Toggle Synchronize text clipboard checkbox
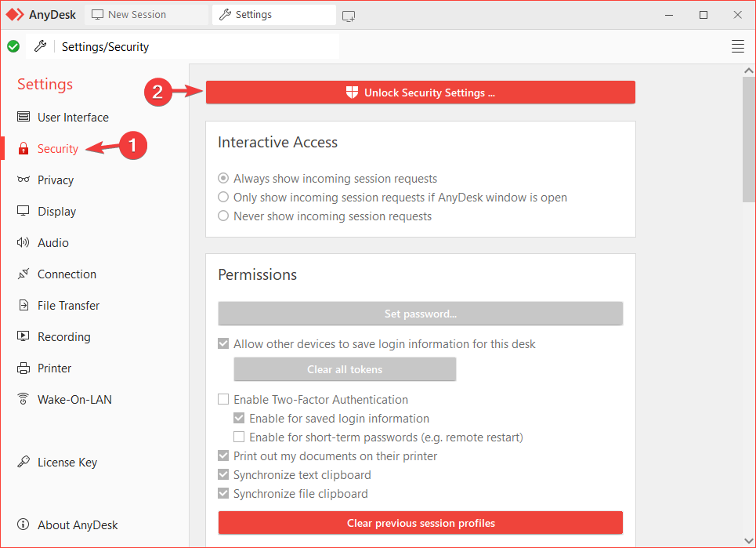This screenshot has width=756, height=548. coord(223,475)
